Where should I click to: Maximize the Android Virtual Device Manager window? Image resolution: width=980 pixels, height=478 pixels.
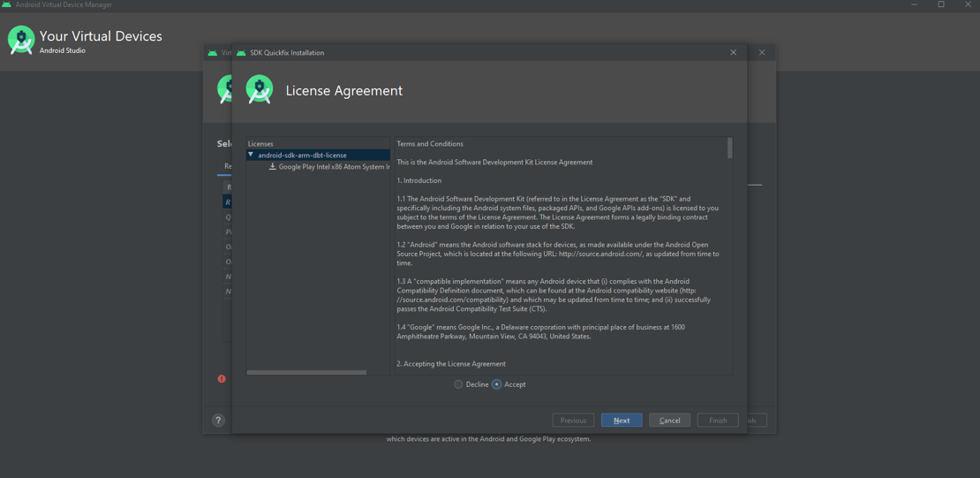941,4
